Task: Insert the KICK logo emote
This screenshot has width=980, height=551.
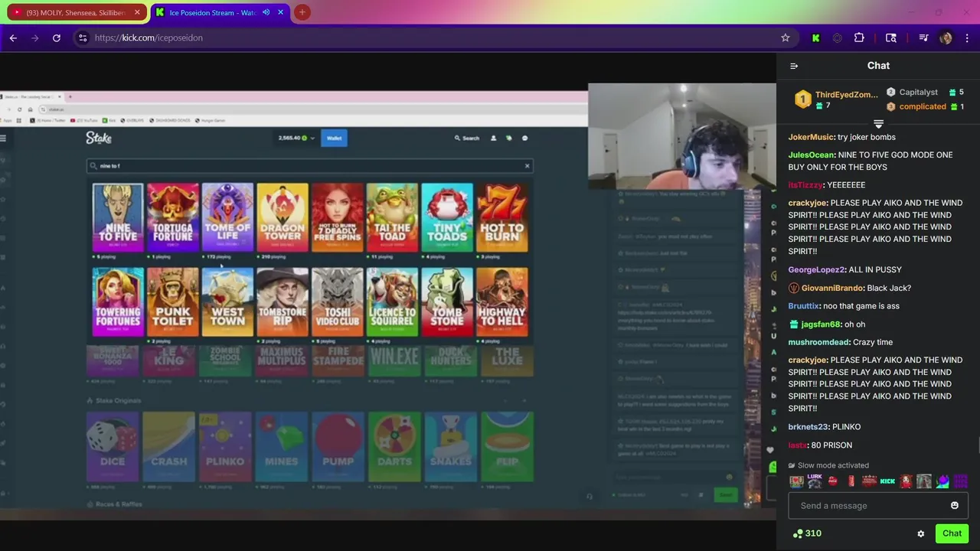Action: tap(887, 481)
